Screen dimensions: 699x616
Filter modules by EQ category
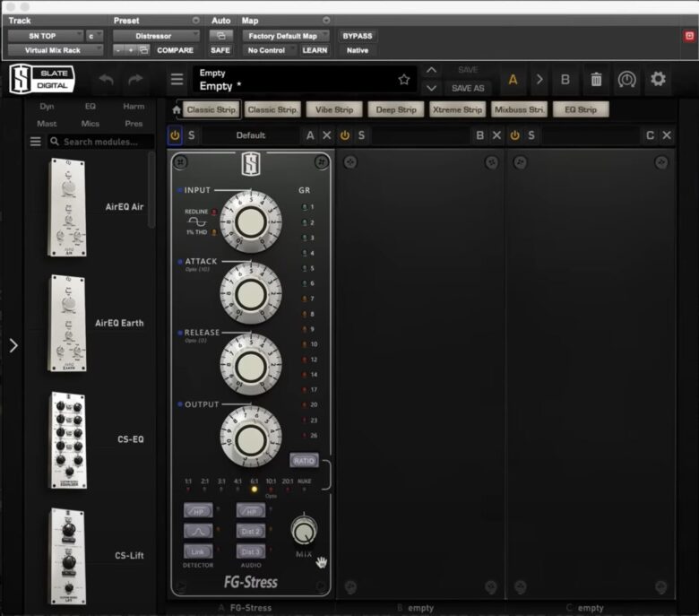click(x=90, y=106)
